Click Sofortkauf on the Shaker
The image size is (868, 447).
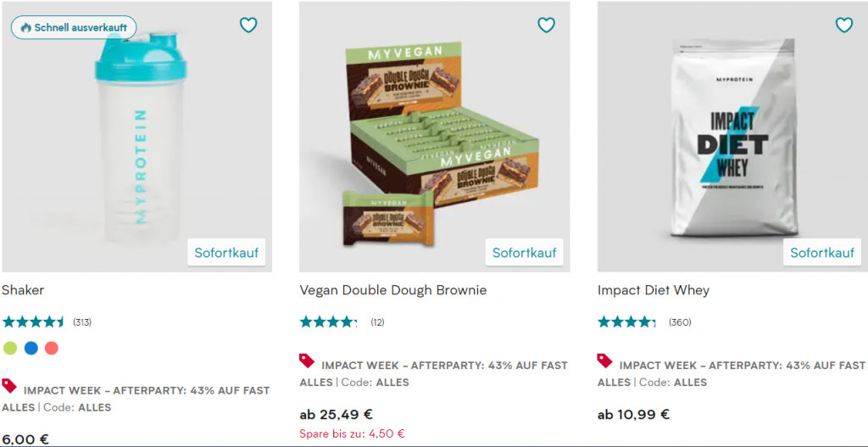[x=226, y=253]
